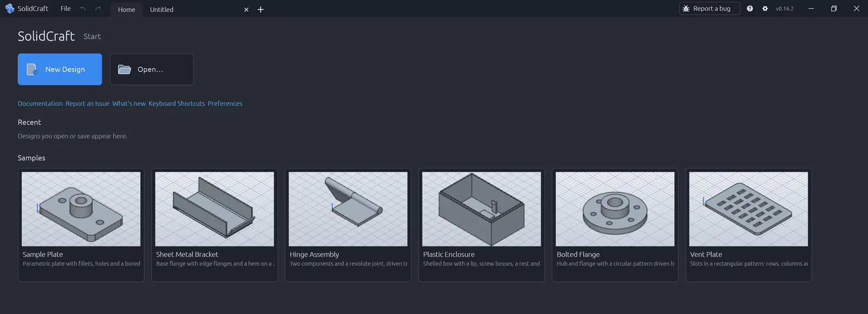Open help via question mark icon
868x314 pixels.
tap(750, 9)
